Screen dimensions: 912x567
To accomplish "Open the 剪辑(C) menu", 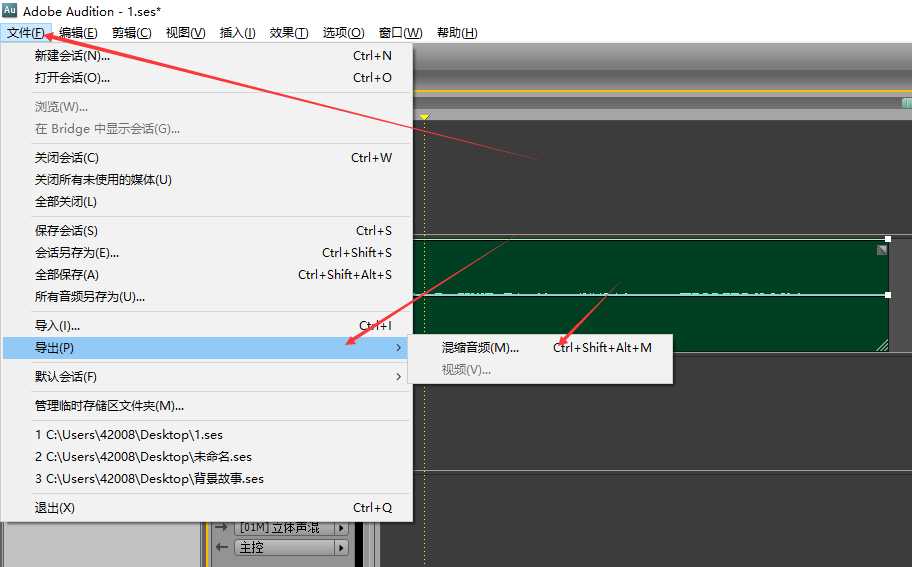I will click(132, 33).
